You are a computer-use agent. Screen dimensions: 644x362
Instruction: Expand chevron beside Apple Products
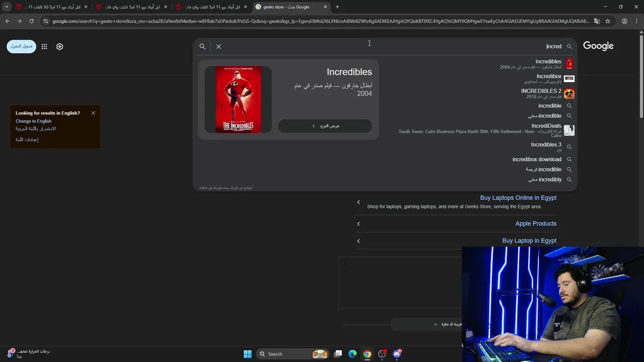358,224
